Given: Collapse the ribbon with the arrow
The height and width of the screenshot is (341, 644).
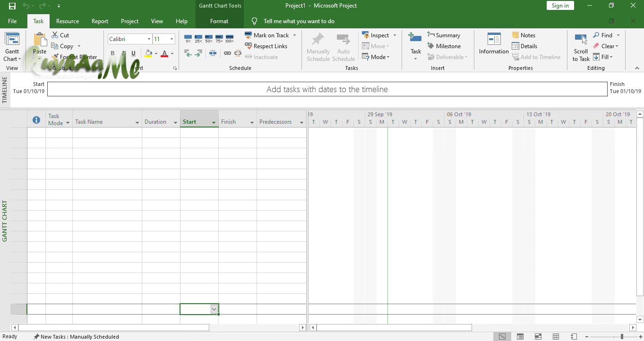Looking at the screenshot, I should (637, 68).
